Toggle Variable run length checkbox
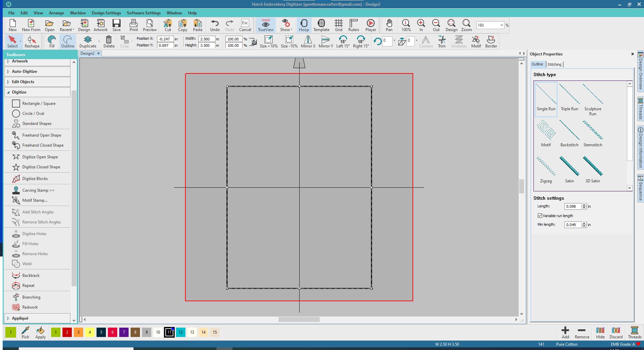644x350 pixels. (540, 216)
